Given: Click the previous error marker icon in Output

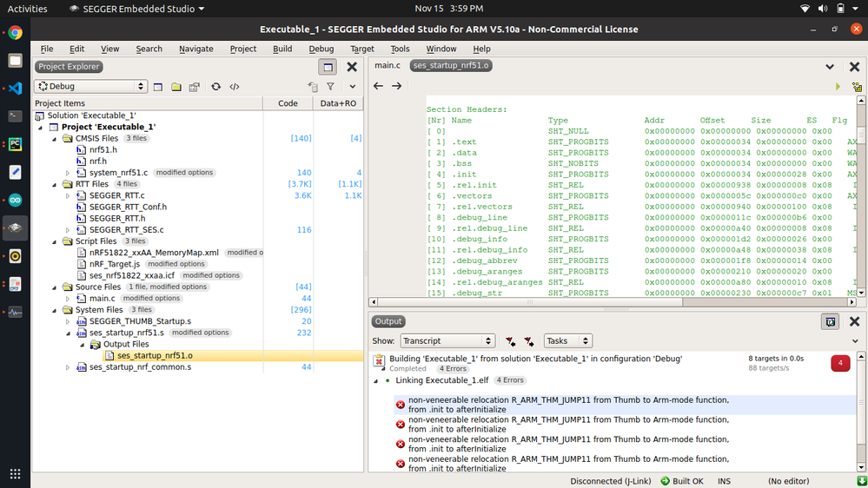Looking at the screenshot, I should [510, 341].
